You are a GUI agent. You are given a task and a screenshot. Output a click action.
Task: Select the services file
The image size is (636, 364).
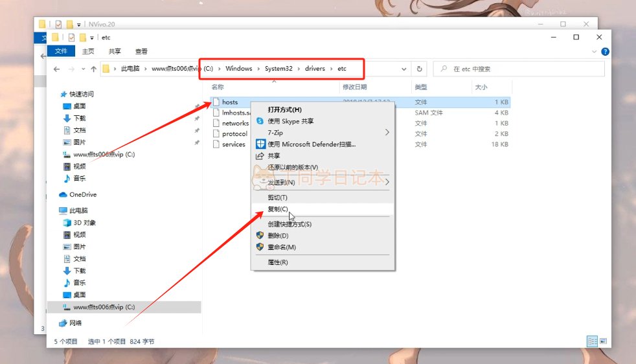[x=234, y=144]
